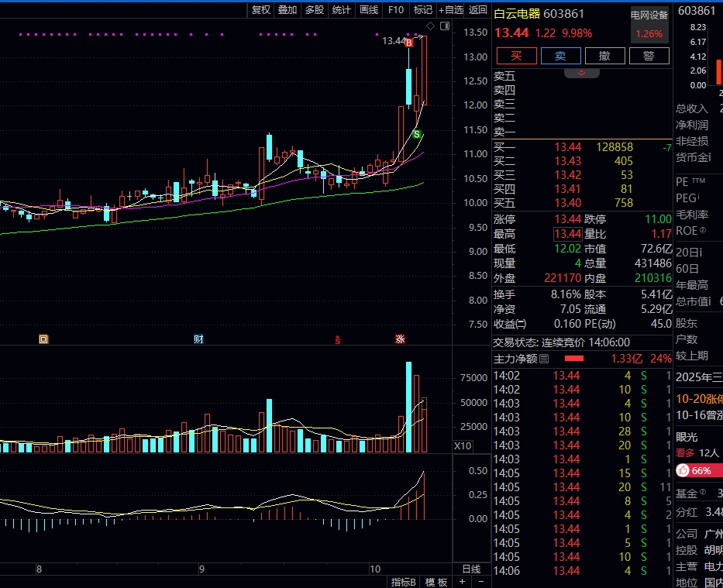Click the 13.44 high price label on chart
723x588 pixels.
click(394, 41)
